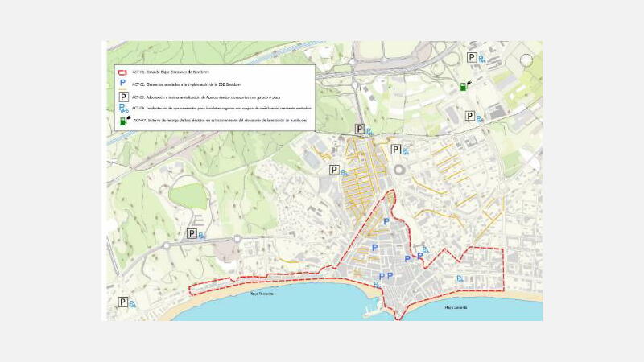The height and width of the screenshot is (362, 644).
Task: Click the Playa Poniente beach label
Action: pos(261,294)
